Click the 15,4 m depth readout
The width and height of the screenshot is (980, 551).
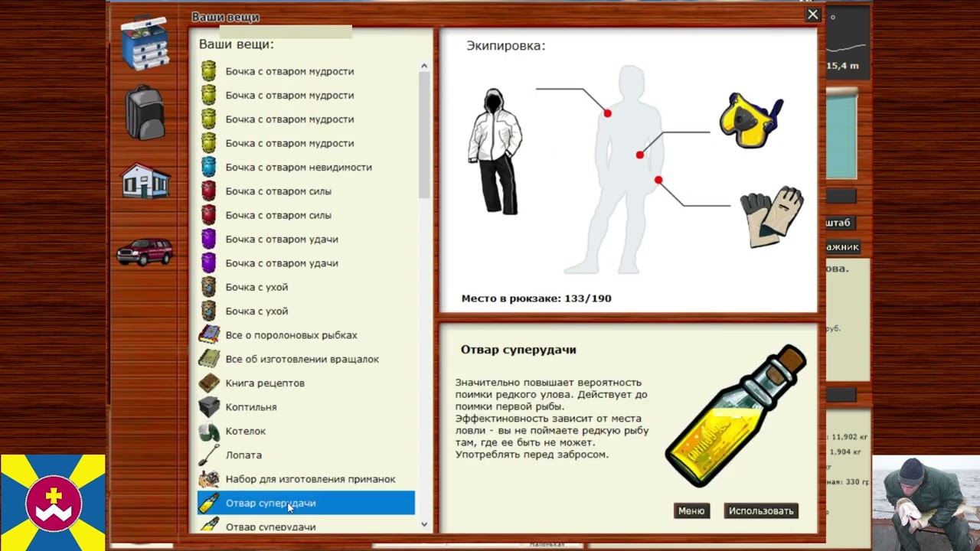tap(842, 66)
